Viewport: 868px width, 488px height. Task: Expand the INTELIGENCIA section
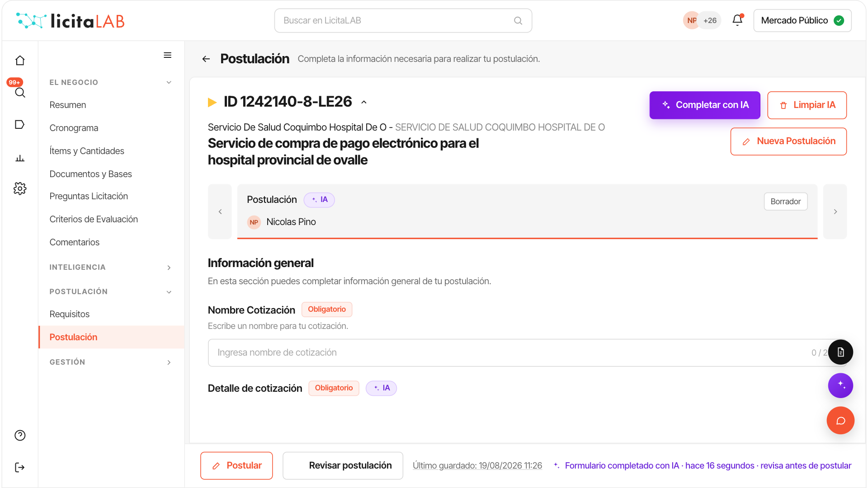[169, 267]
